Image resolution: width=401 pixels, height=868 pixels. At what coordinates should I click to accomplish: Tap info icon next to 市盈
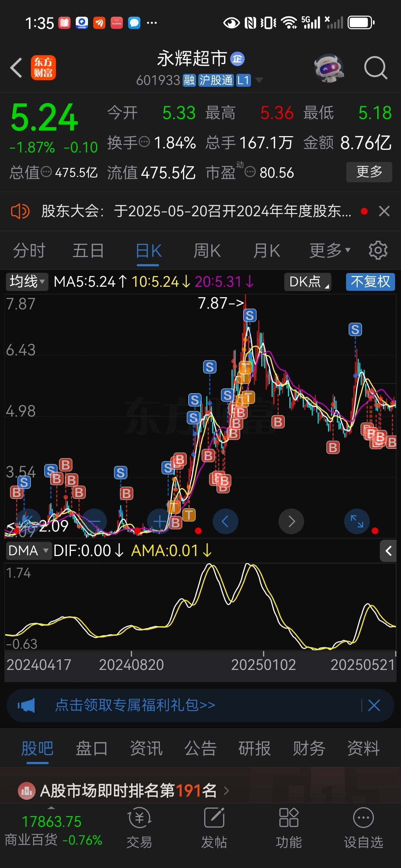pos(250,172)
